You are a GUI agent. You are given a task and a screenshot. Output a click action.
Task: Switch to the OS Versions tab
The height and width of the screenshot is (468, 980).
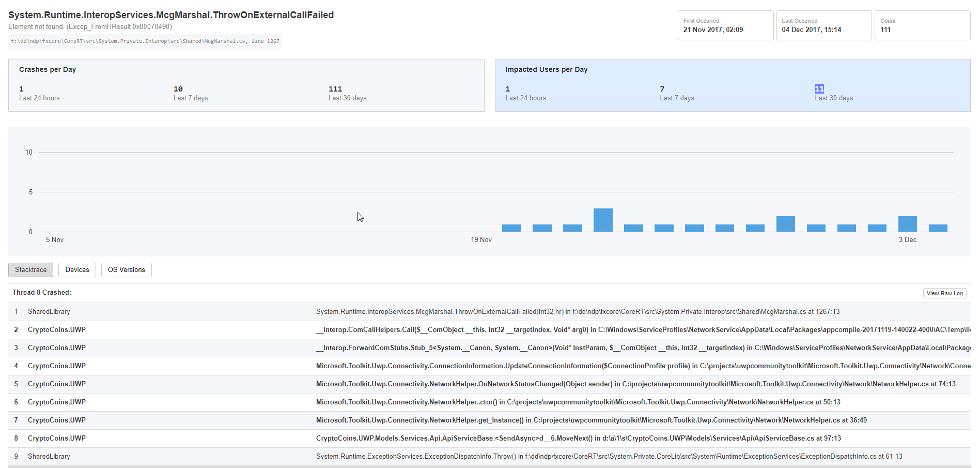click(x=126, y=269)
